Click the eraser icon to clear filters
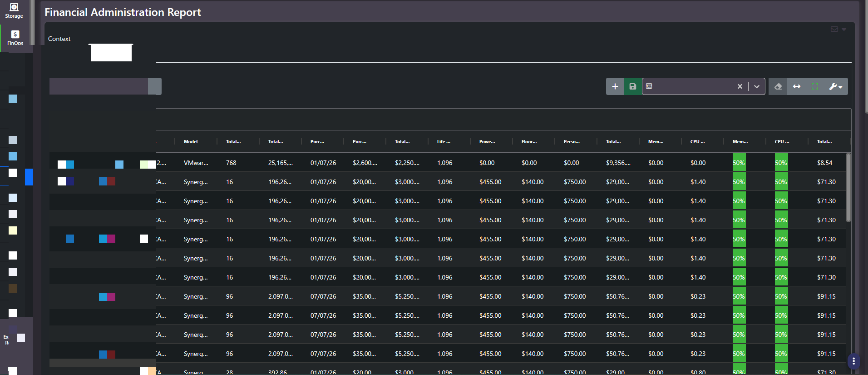 778,86
